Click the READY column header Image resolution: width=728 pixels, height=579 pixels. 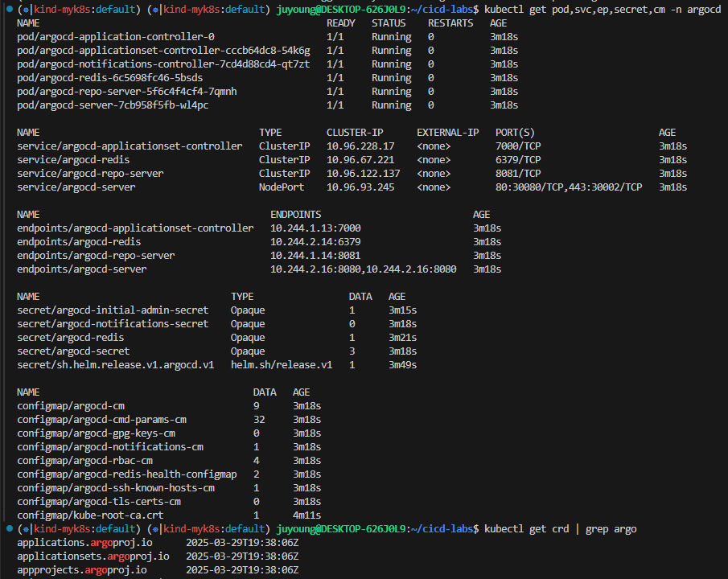(341, 23)
